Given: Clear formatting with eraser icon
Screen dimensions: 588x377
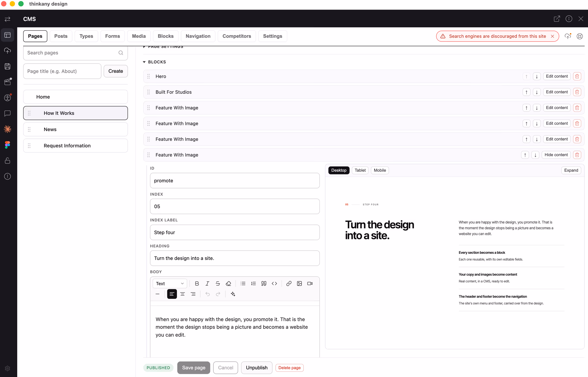Looking at the screenshot, I should coord(228,283).
